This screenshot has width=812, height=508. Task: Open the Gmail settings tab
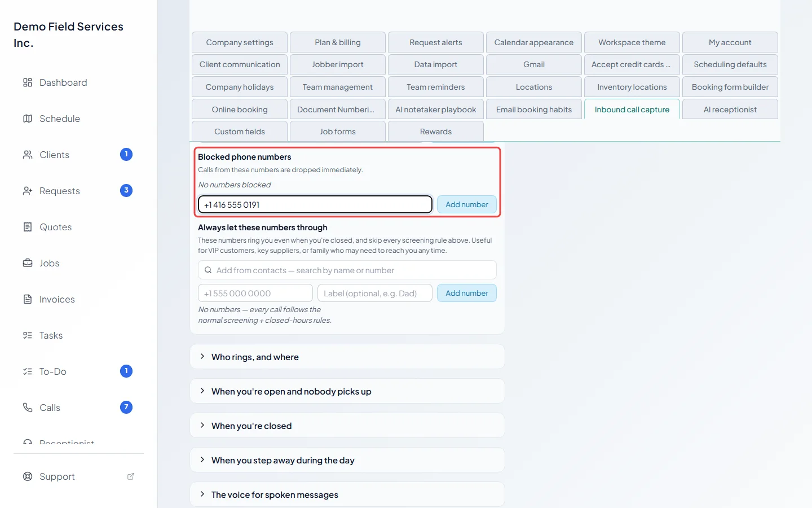(x=534, y=64)
